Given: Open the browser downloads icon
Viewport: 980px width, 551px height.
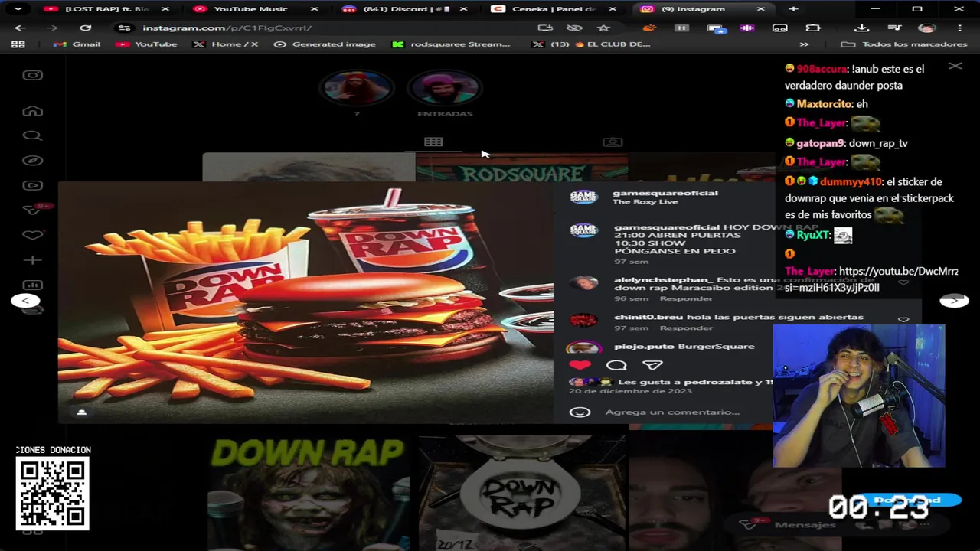Looking at the screenshot, I should 861,28.
